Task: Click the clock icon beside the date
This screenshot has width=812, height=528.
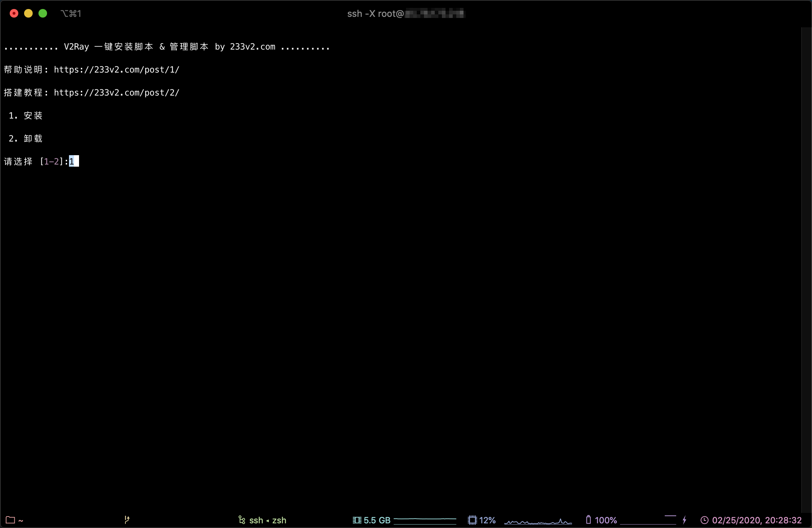Action: pyautogui.click(x=705, y=520)
